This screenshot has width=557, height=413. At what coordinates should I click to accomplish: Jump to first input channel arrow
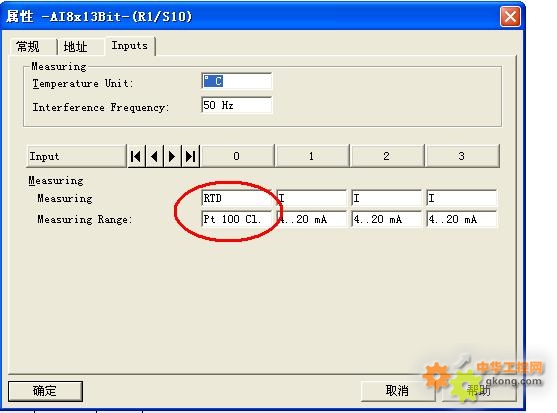tap(136, 156)
